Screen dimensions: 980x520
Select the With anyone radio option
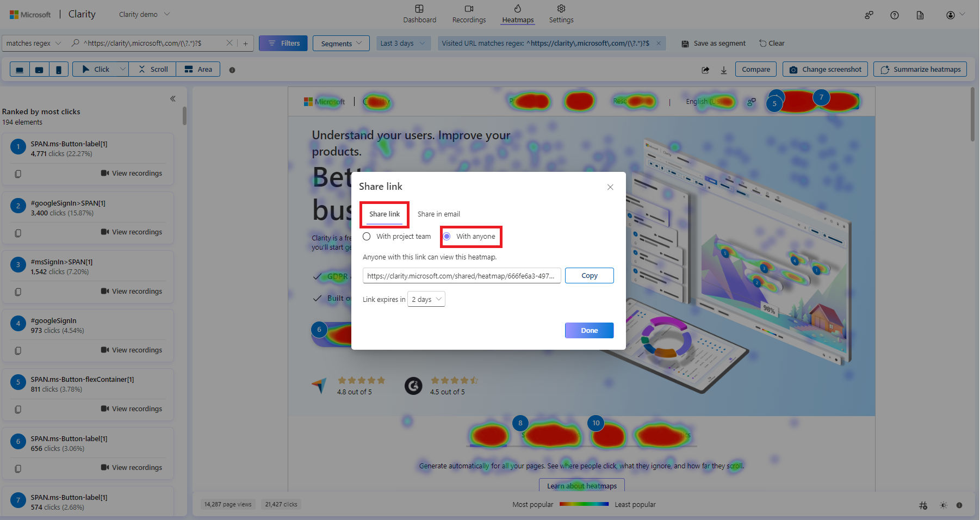(x=447, y=237)
